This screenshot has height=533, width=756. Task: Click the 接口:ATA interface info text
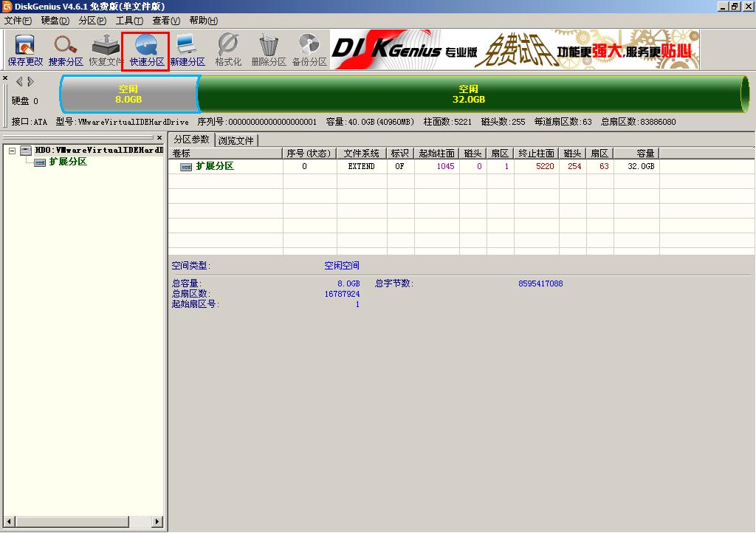pyautogui.click(x=29, y=122)
